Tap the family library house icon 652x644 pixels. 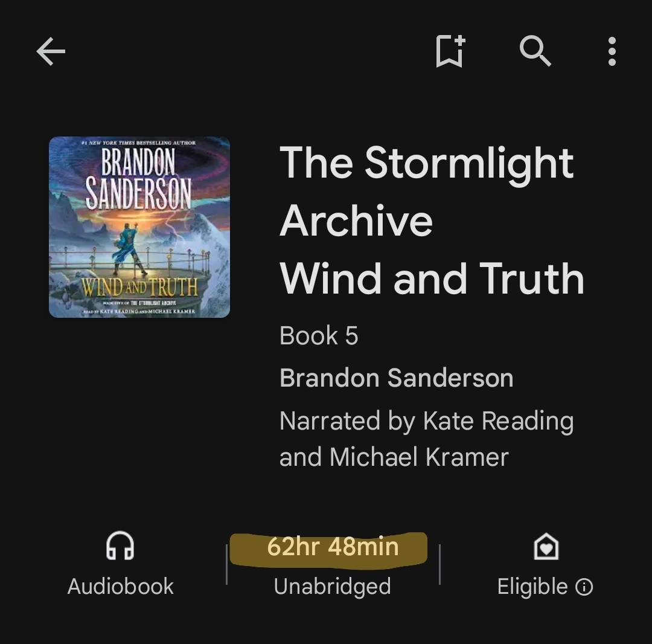546,546
